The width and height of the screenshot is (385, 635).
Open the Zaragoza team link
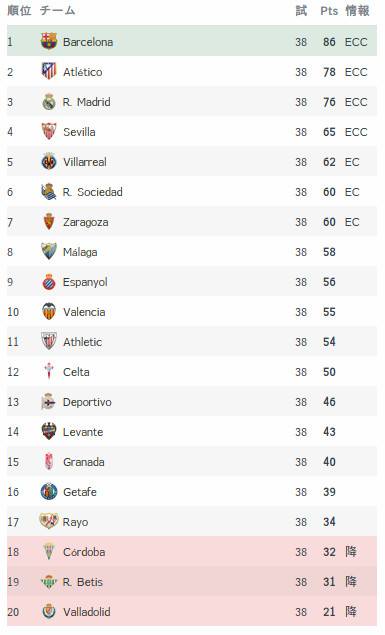click(x=85, y=222)
